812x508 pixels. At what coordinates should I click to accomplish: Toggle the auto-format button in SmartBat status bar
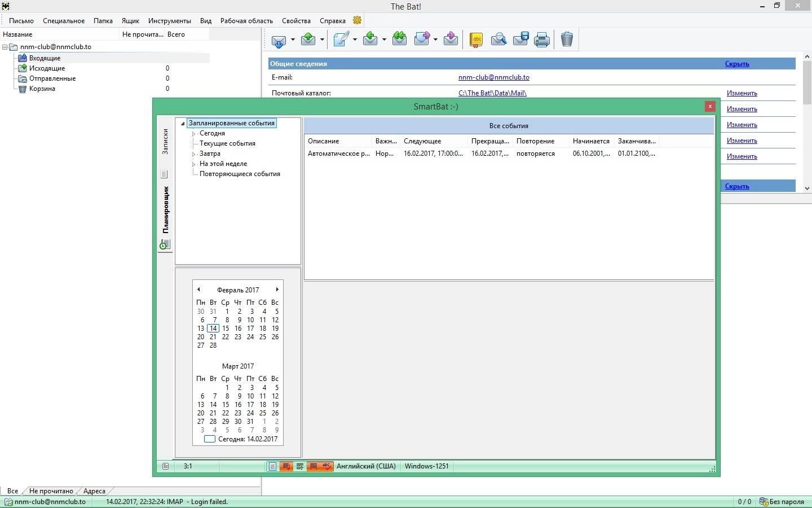[314, 466]
